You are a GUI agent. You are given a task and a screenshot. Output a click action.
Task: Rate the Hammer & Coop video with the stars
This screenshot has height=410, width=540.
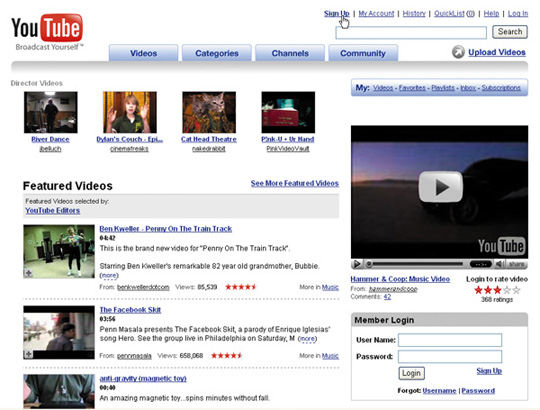pyautogui.click(x=497, y=290)
